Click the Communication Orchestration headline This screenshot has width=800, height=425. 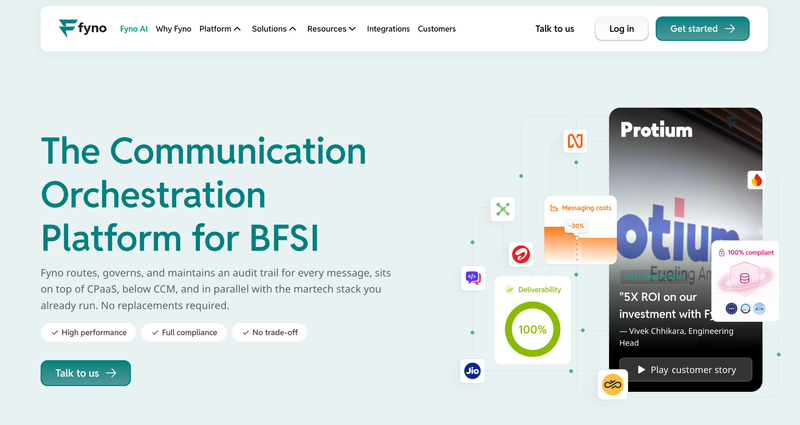point(204,194)
